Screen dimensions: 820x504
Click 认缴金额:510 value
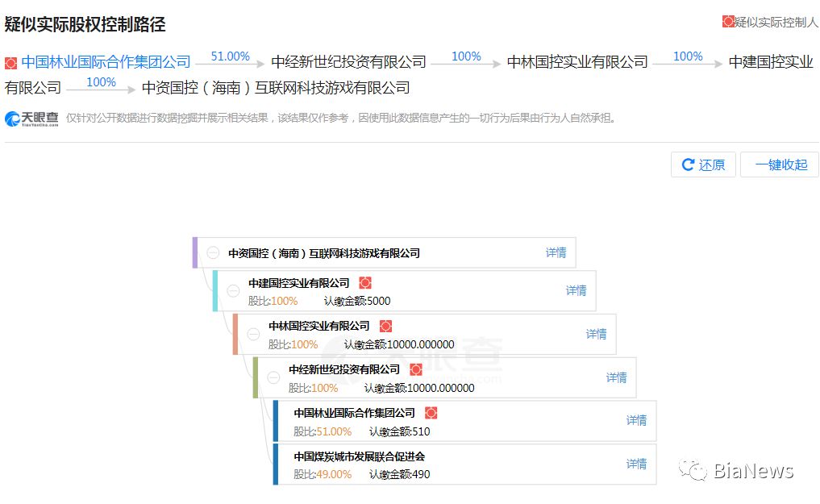pos(400,432)
